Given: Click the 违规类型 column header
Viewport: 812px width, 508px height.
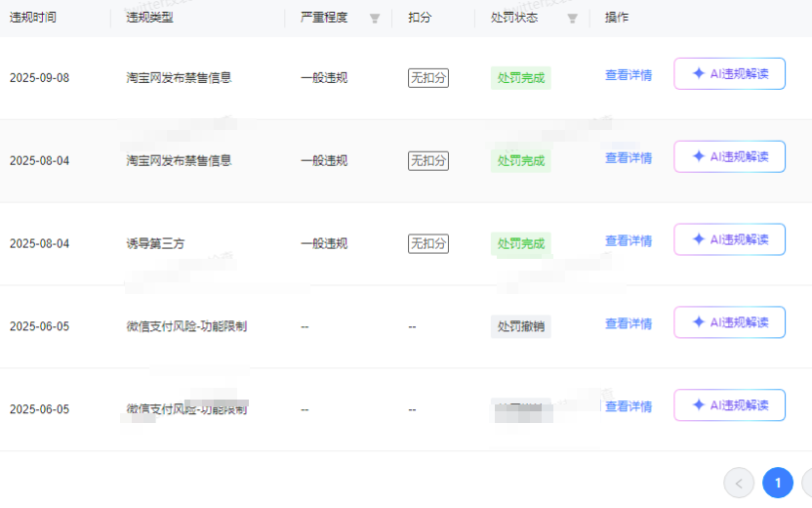Looking at the screenshot, I should coord(149,18).
